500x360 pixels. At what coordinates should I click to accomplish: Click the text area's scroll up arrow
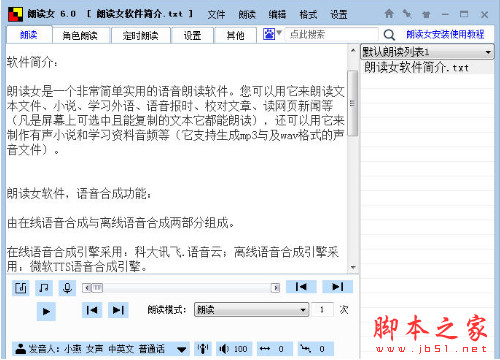click(353, 50)
